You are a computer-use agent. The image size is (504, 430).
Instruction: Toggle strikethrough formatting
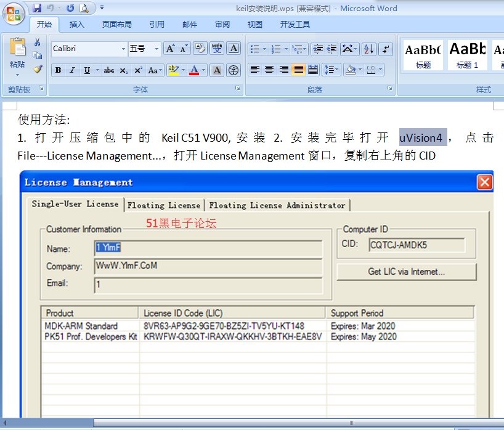click(x=109, y=70)
